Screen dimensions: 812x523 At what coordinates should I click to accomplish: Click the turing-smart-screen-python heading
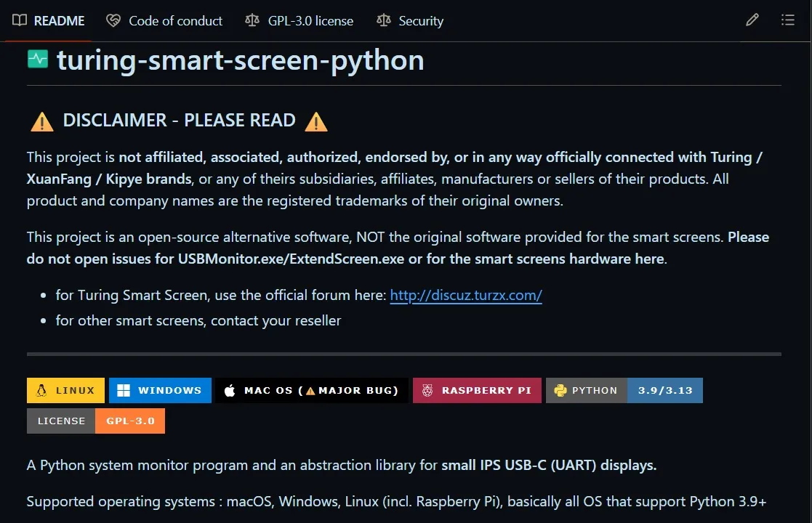coord(241,60)
